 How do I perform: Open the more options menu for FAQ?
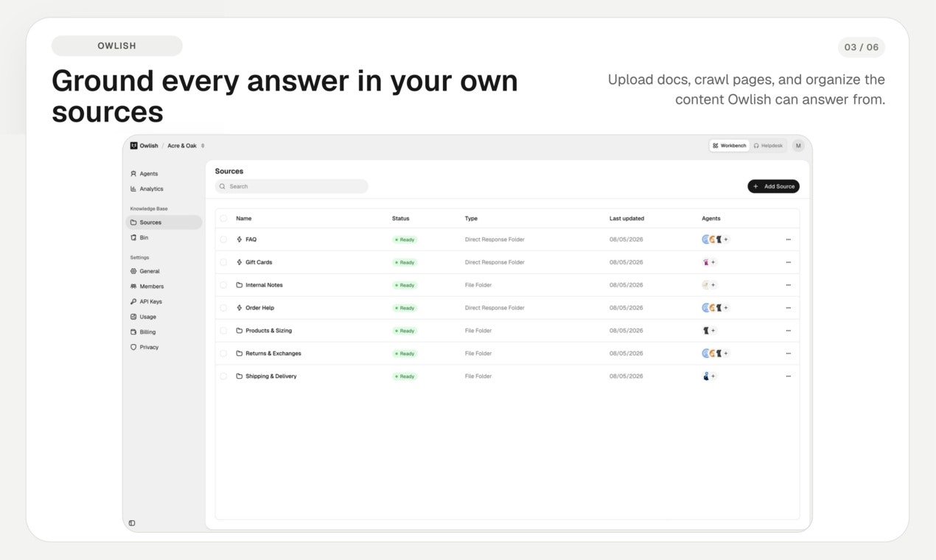point(788,239)
